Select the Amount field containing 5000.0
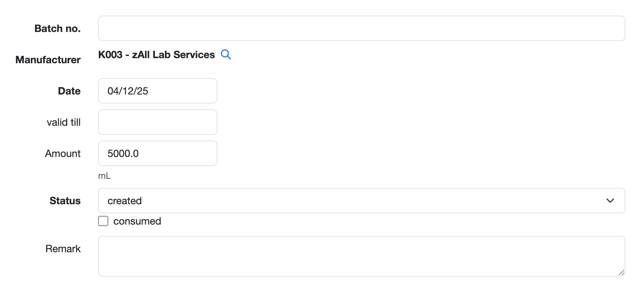Image resolution: width=644 pixels, height=282 pixels. coord(157,153)
